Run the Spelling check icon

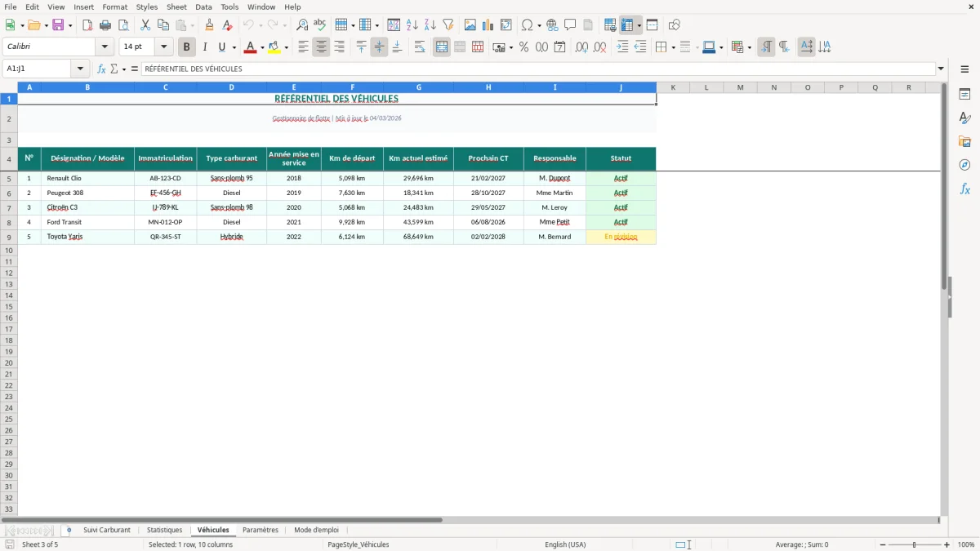pyautogui.click(x=320, y=24)
